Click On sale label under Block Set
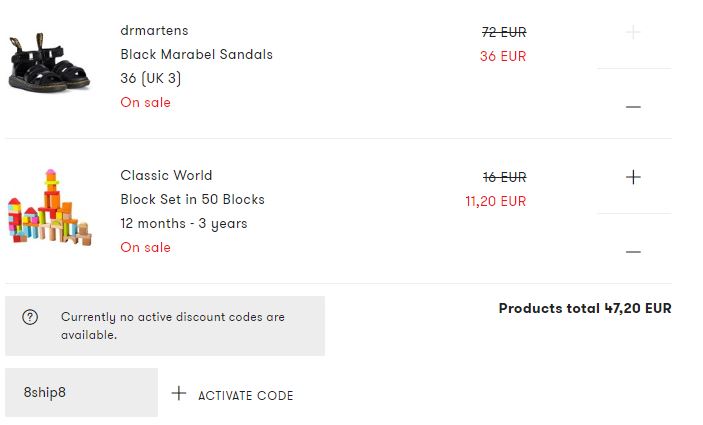703x425 pixels. click(x=145, y=247)
